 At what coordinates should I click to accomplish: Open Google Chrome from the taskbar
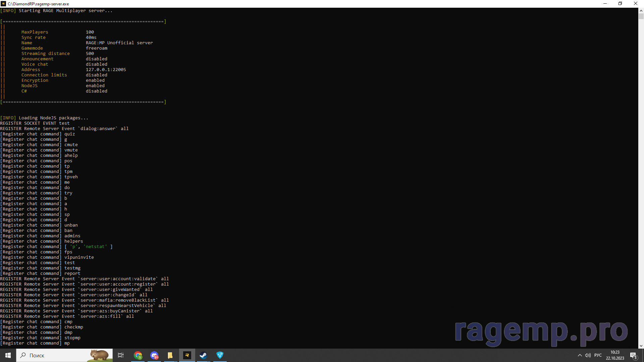[x=138, y=355]
